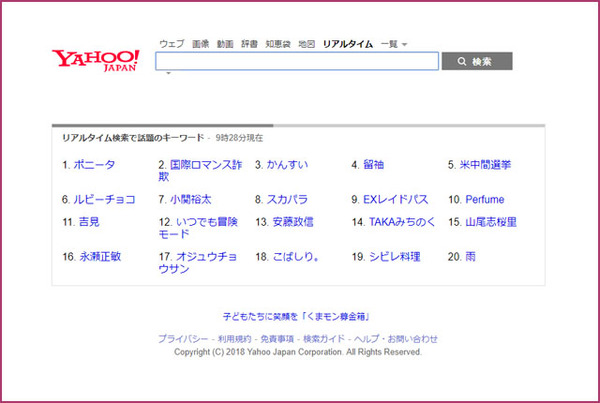Open trending keyword こばしり。
The width and height of the screenshot is (600, 403).
click(x=295, y=256)
